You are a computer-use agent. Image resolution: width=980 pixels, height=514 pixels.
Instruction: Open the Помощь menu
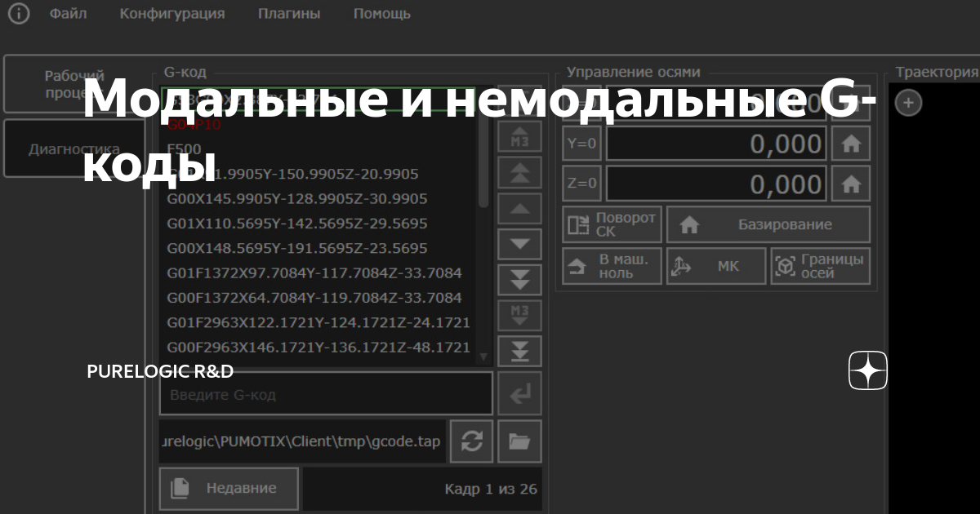[382, 14]
